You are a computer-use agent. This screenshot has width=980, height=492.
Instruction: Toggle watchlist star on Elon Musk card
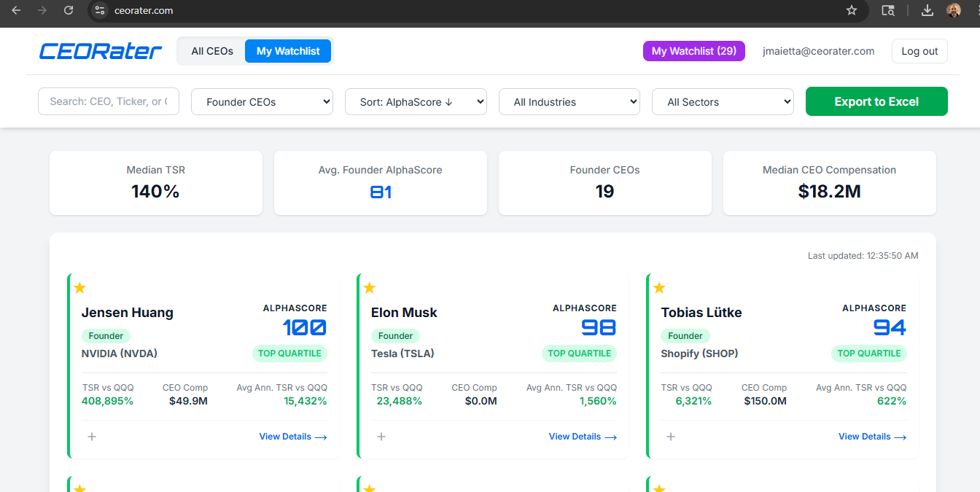coord(370,288)
